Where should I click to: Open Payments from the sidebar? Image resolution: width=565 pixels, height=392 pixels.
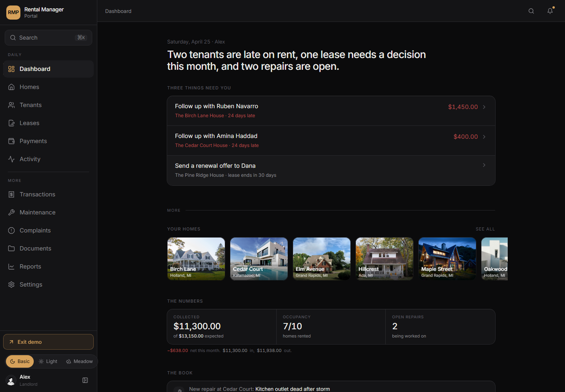click(x=33, y=141)
